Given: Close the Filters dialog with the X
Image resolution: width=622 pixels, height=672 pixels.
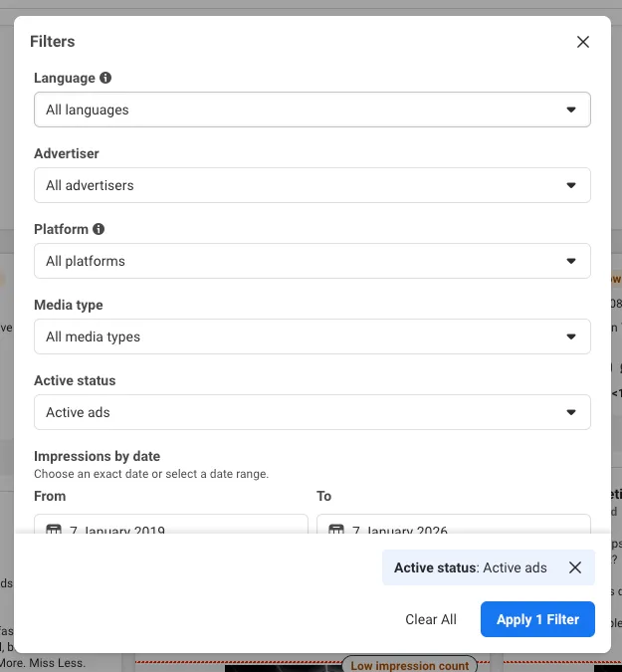Looking at the screenshot, I should pyautogui.click(x=583, y=42).
